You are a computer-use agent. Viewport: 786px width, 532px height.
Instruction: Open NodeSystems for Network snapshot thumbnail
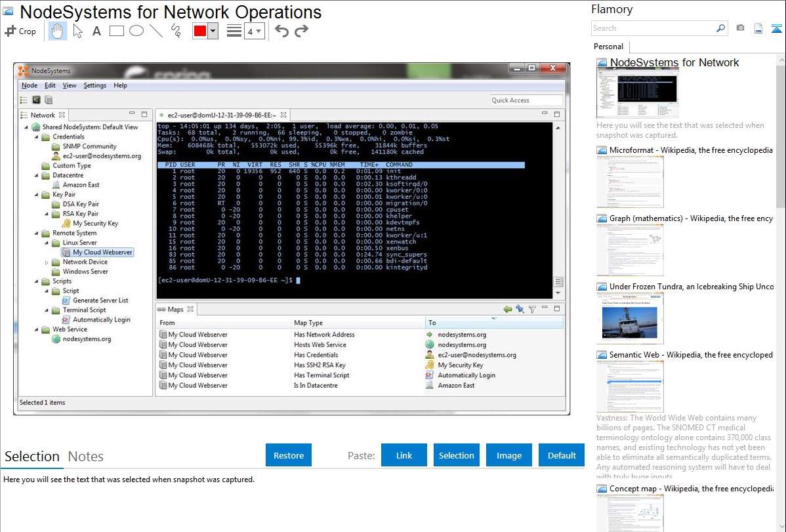point(637,93)
